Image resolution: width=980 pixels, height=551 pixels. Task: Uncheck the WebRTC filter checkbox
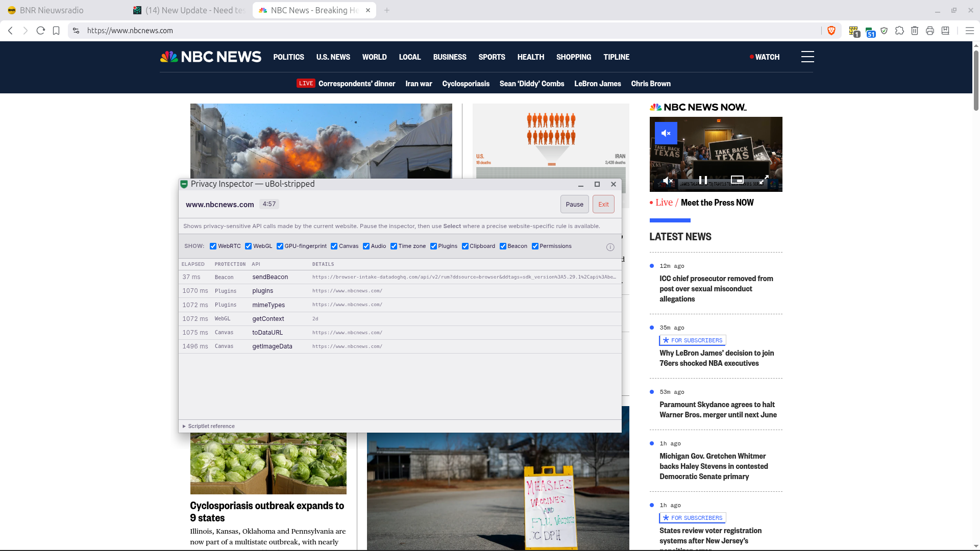click(213, 246)
